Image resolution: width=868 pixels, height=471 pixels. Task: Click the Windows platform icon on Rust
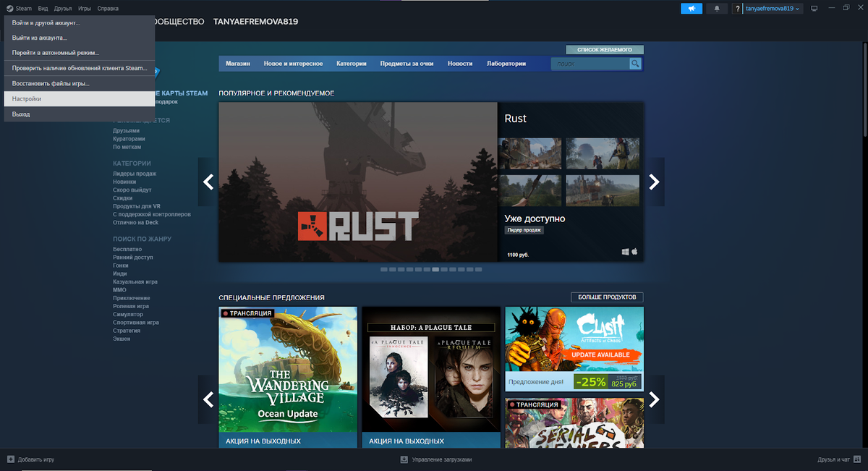point(625,252)
